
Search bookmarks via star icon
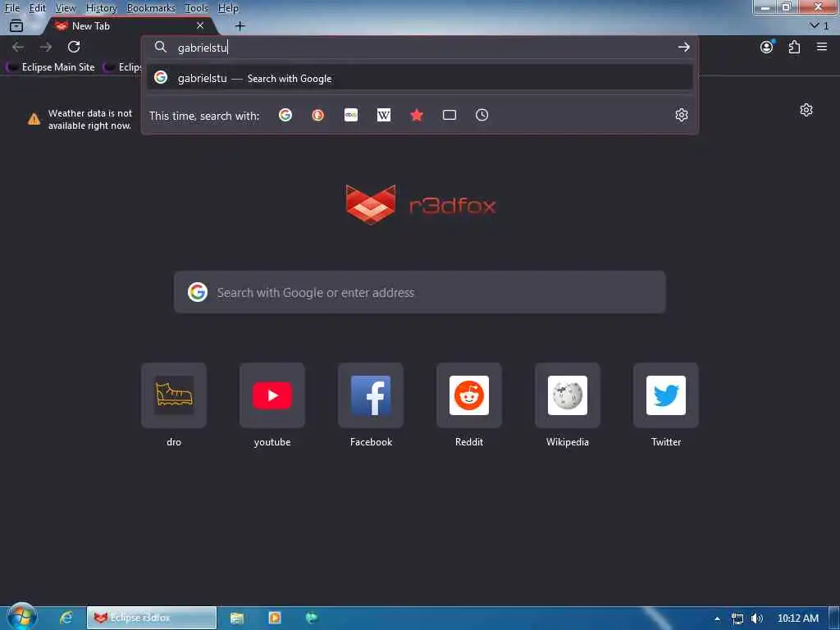[x=417, y=115]
